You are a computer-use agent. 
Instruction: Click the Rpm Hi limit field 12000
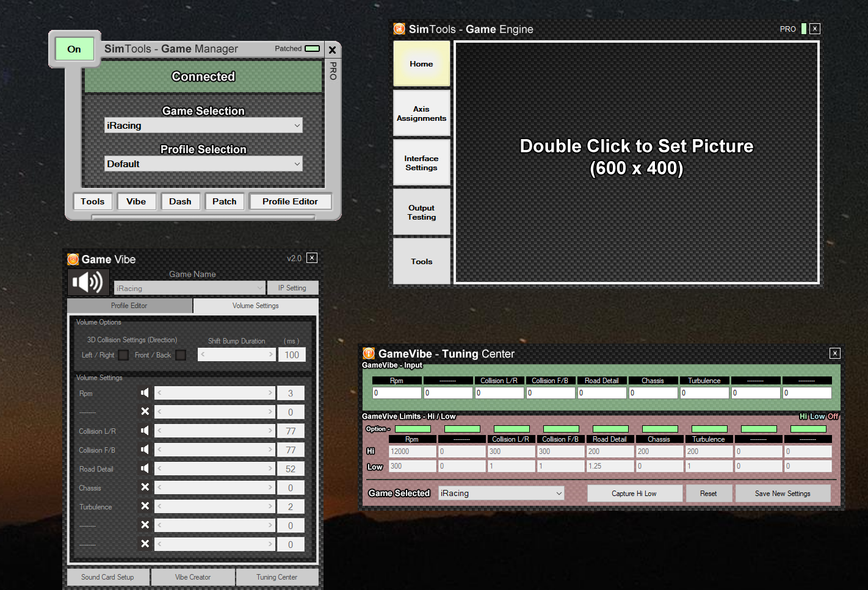[x=413, y=451]
